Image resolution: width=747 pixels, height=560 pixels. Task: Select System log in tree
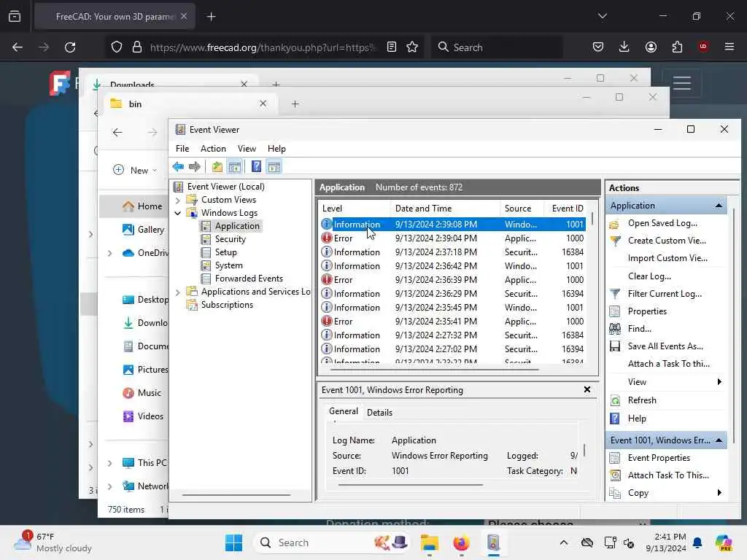228,265
